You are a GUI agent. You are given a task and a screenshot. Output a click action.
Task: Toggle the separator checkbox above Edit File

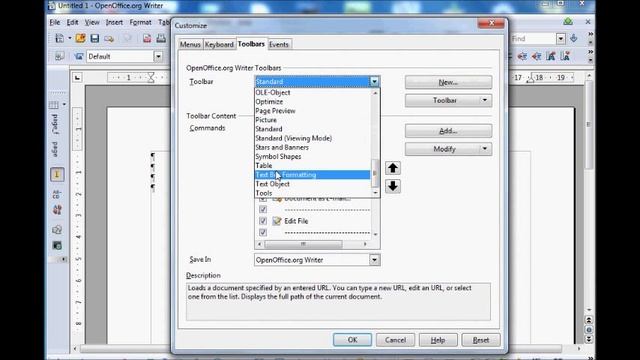click(263, 209)
